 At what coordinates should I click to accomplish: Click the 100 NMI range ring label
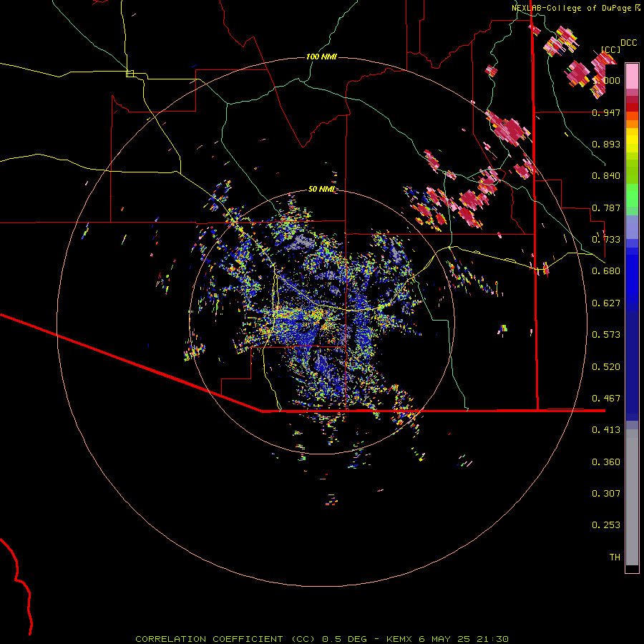click(x=321, y=57)
